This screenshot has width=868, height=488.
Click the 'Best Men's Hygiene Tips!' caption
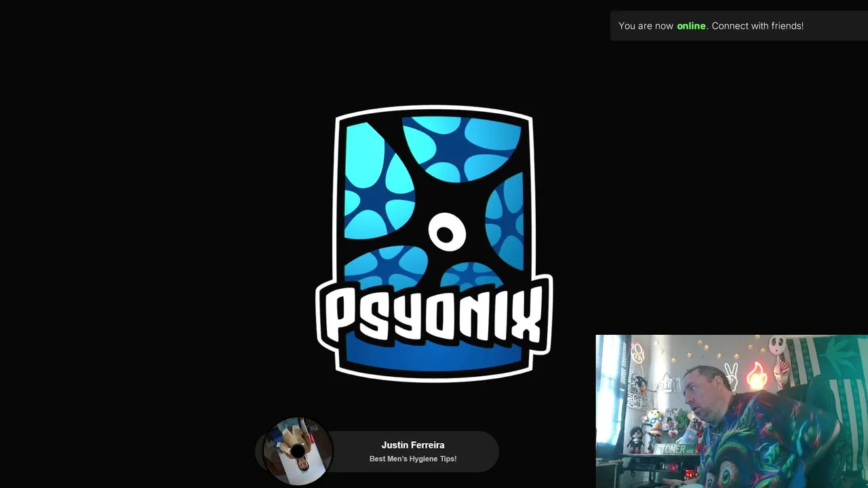click(413, 459)
